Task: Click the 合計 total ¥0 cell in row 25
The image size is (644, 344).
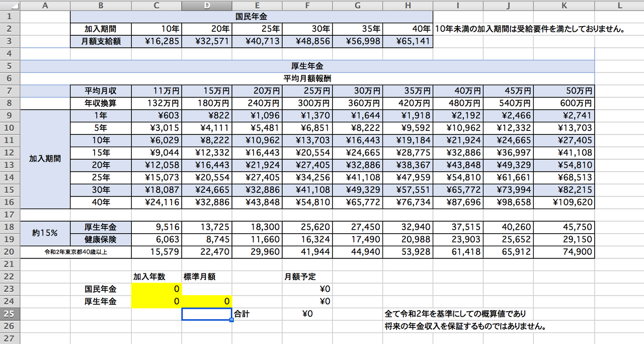Action: (307, 314)
